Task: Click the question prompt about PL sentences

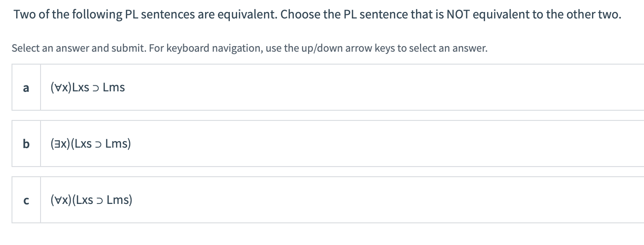Action: [x=317, y=14]
